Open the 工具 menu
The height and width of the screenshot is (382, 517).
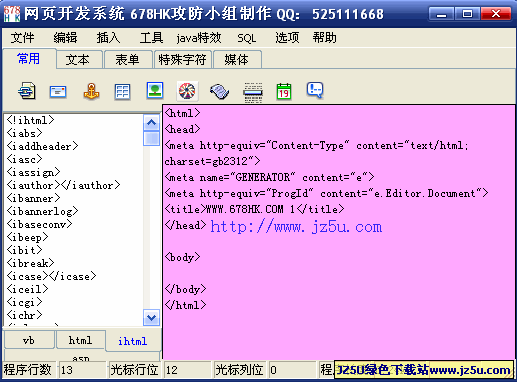tap(151, 38)
